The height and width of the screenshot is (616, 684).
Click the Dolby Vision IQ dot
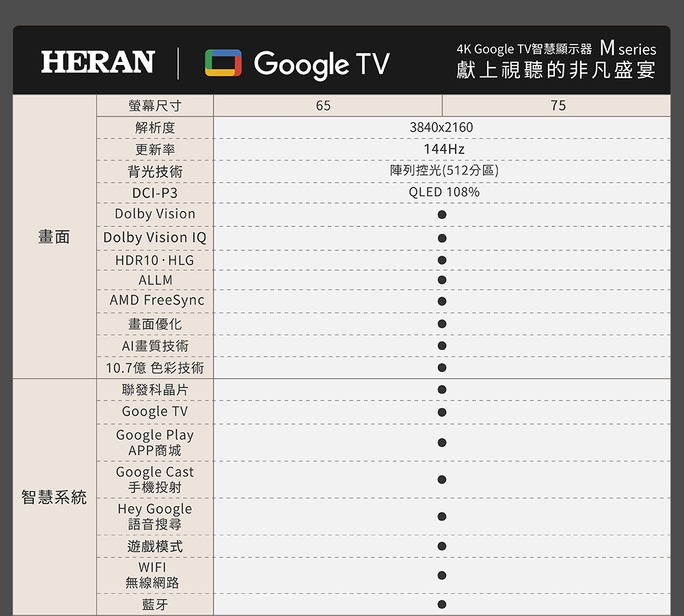point(442,237)
